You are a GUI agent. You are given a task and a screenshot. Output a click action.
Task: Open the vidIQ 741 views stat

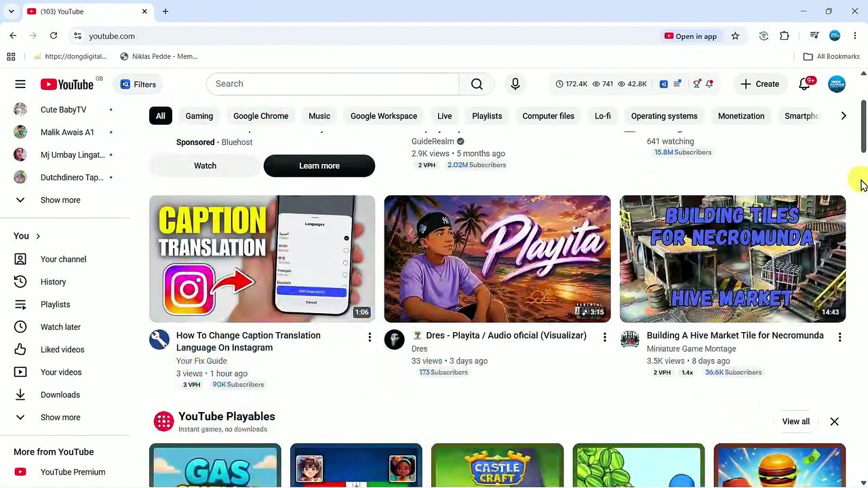602,84
